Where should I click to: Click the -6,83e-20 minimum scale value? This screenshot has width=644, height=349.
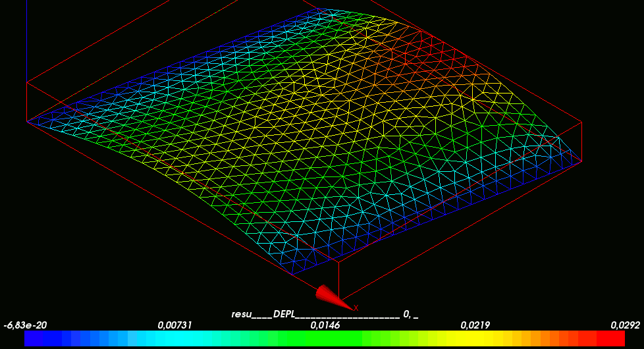point(25,325)
